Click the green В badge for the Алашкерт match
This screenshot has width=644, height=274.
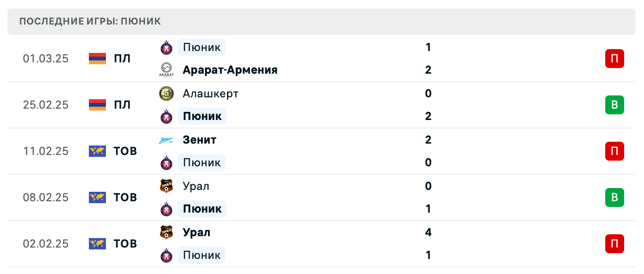615,105
